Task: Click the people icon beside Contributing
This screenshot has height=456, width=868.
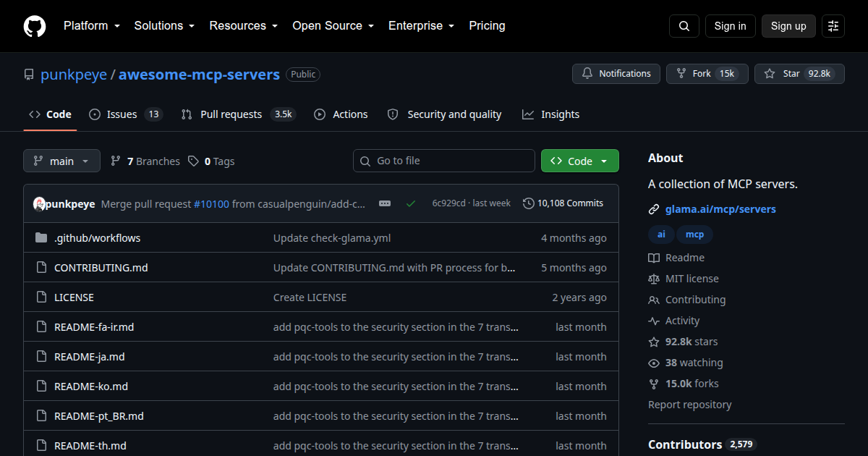Action: pyautogui.click(x=654, y=300)
